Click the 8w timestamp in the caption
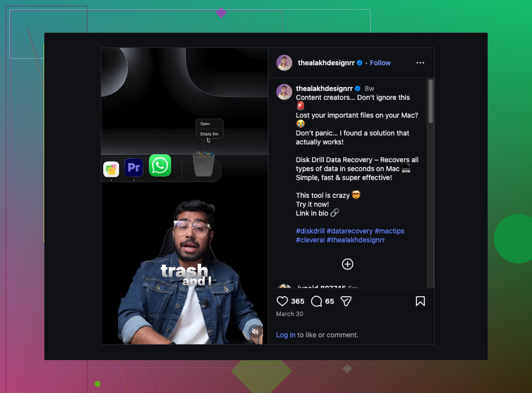Image resolution: width=532 pixels, height=393 pixels. [x=369, y=88]
